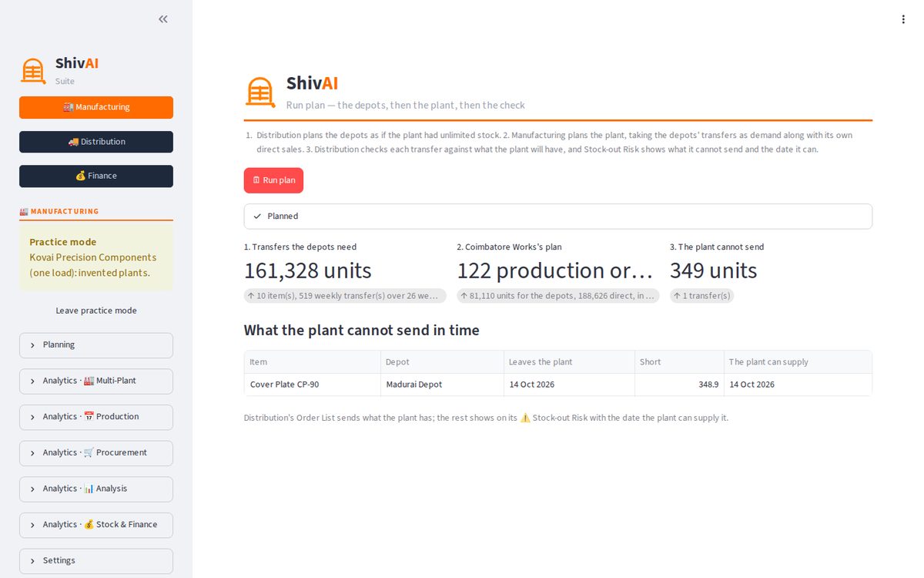
Task: Click the Practice mode notice box
Action: click(x=96, y=257)
